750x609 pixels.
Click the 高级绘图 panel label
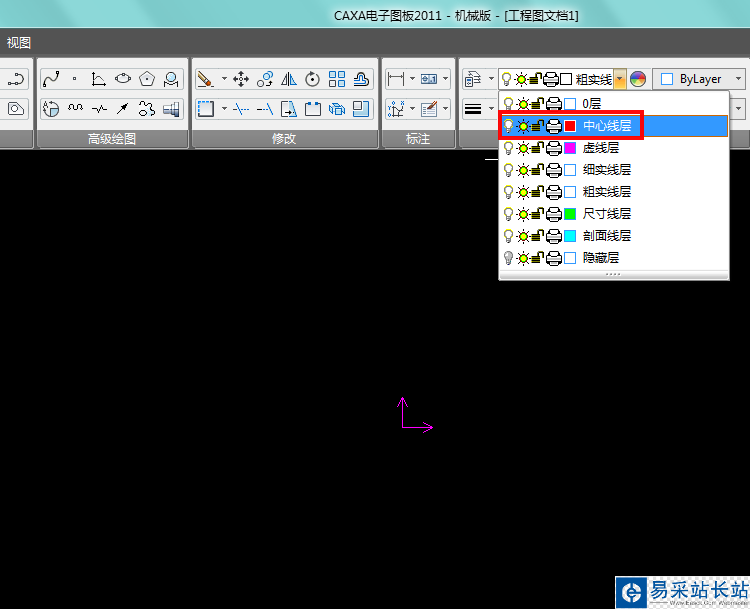click(112, 139)
